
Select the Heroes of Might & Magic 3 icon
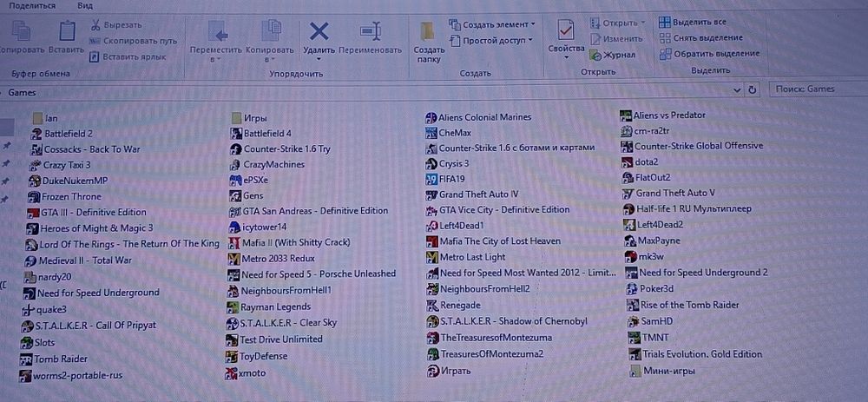pyautogui.click(x=32, y=228)
